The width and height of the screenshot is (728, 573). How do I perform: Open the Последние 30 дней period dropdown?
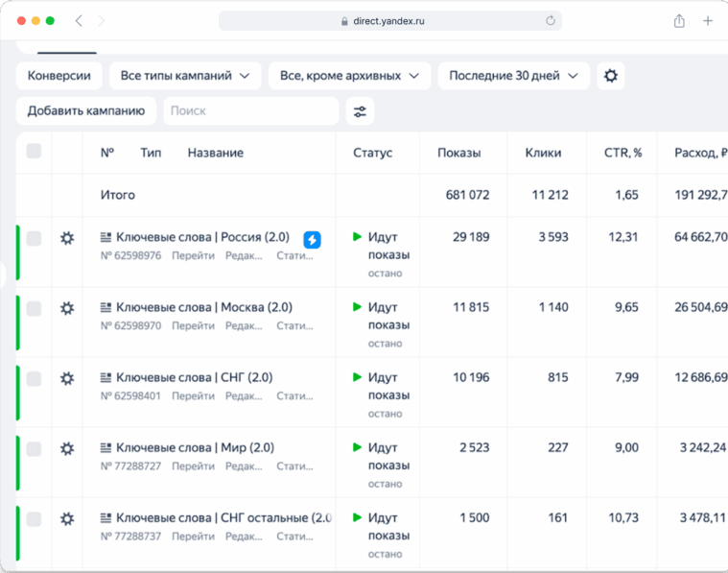click(513, 76)
